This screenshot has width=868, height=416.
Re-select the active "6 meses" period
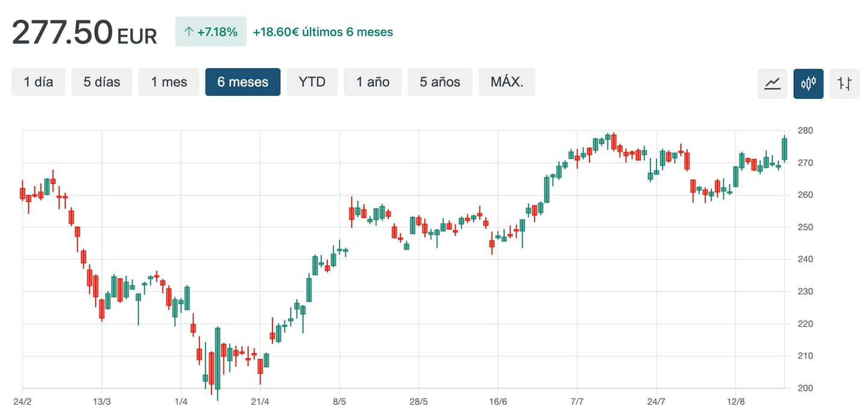click(x=243, y=81)
